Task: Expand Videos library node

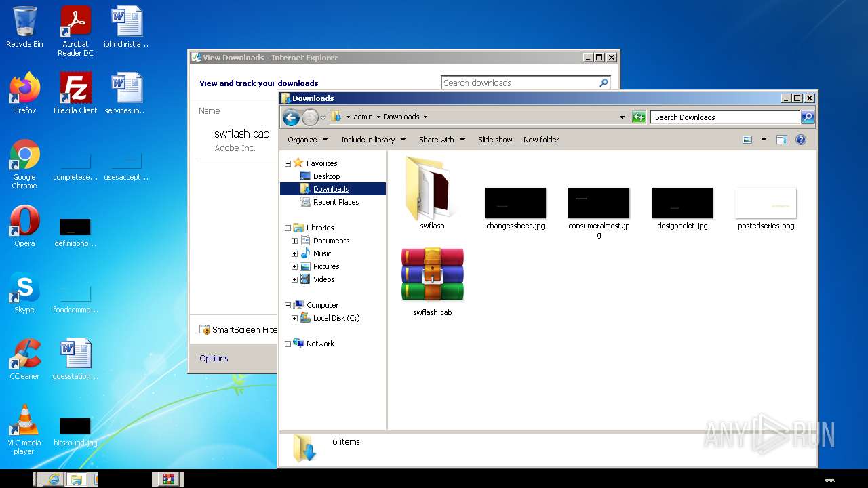Action: click(x=294, y=279)
